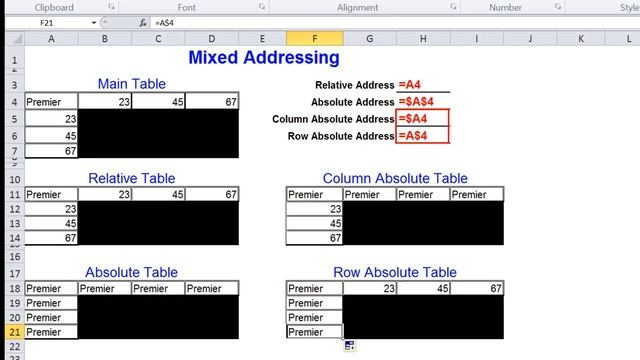Click the Absolute Table heading

(x=131, y=272)
